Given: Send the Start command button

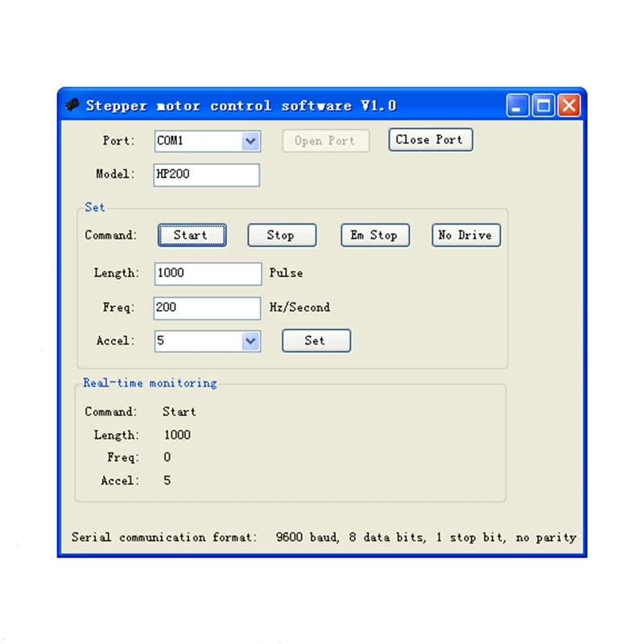Looking at the screenshot, I should 192,235.
